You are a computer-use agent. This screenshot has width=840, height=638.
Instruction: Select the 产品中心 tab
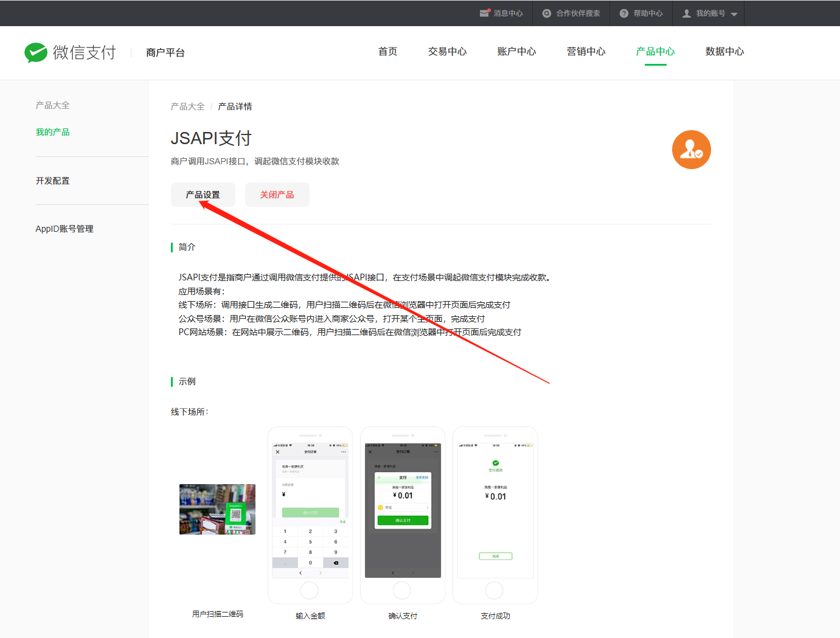656,52
